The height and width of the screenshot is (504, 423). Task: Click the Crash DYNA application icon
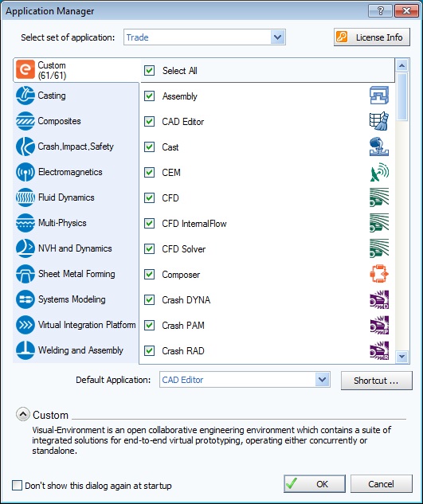379,299
